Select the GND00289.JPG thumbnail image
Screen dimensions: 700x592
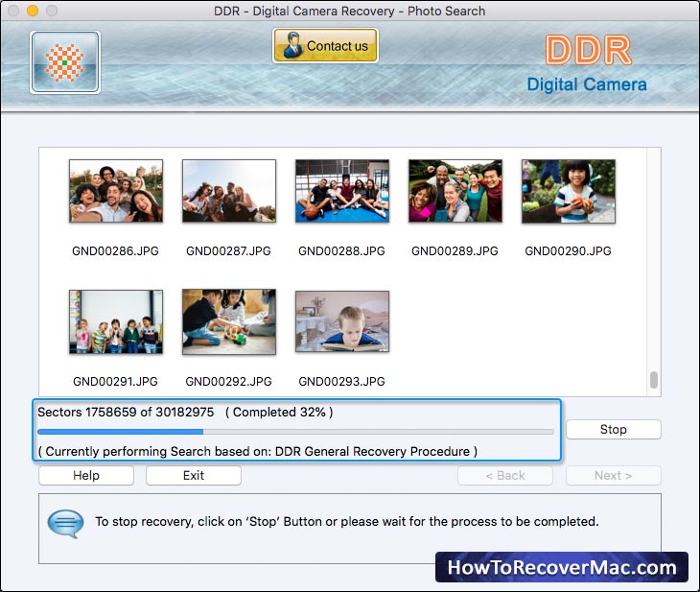click(x=455, y=191)
